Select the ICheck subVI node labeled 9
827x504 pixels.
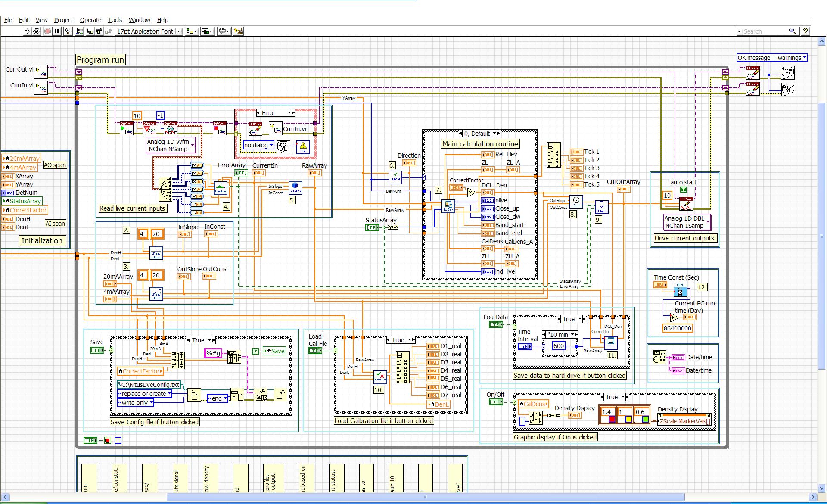tap(601, 207)
